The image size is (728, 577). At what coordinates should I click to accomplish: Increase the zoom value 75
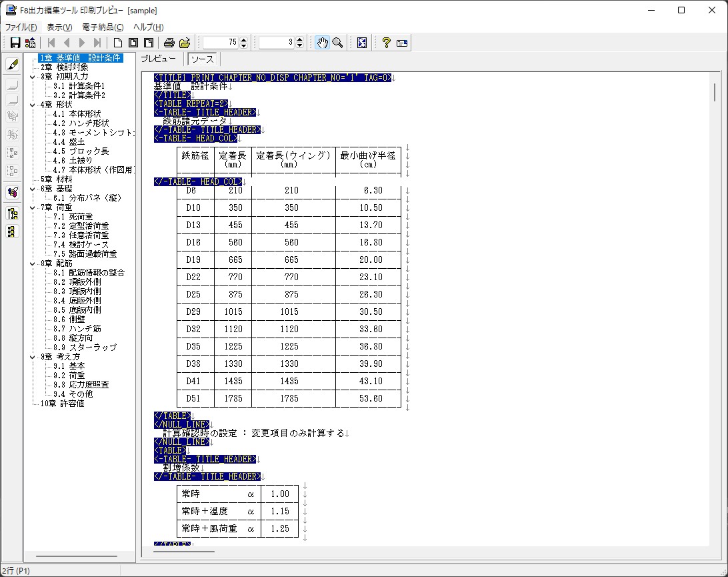(x=244, y=39)
